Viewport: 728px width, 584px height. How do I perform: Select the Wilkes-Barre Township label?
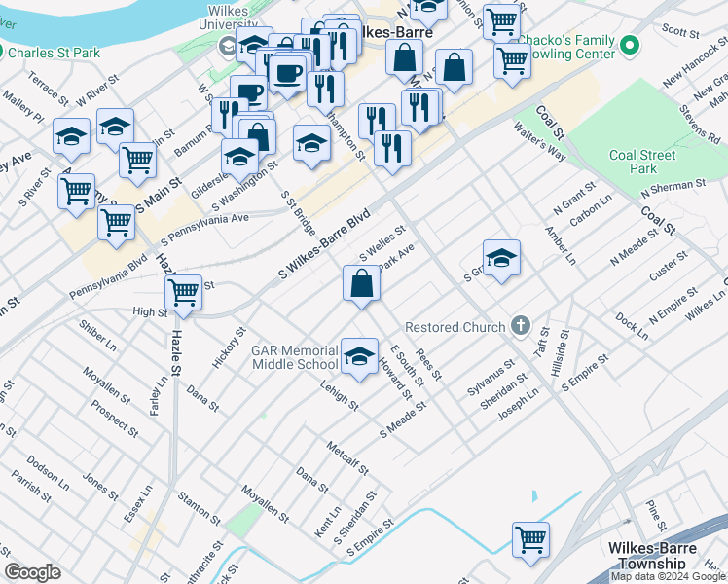pos(652,556)
